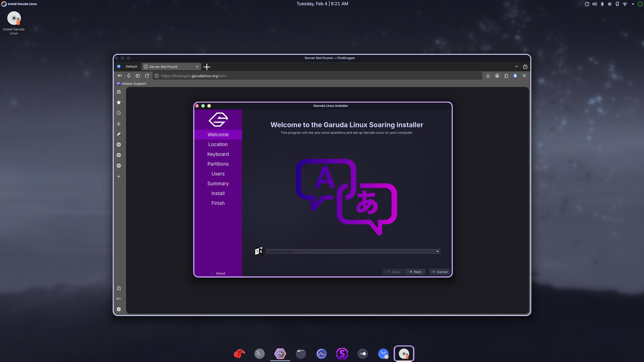The width and height of the screenshot is (644, 362).
Task: Open a new tab with the plus button
Action: tap(207, 67)
